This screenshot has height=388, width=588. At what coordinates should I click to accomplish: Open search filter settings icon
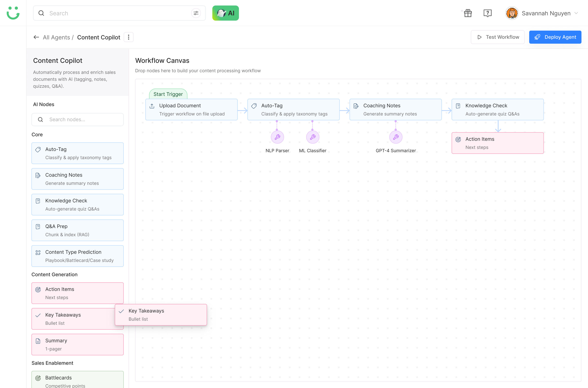(196, 13)
